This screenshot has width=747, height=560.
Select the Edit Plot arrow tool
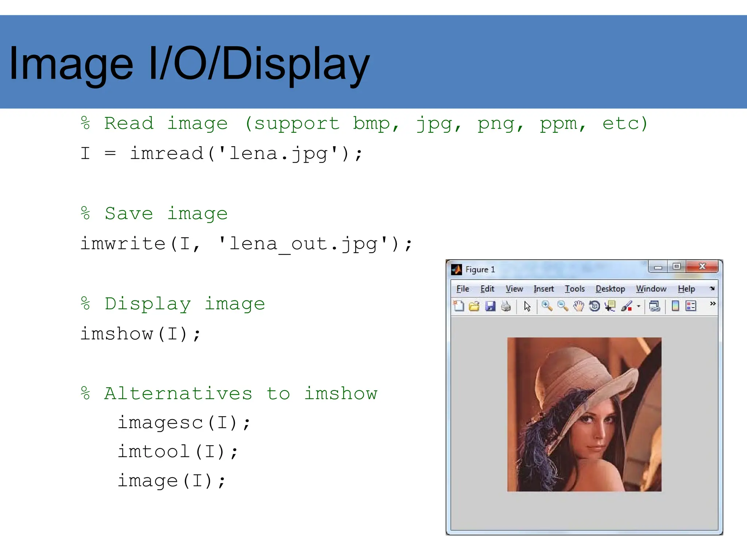[527, 306]
